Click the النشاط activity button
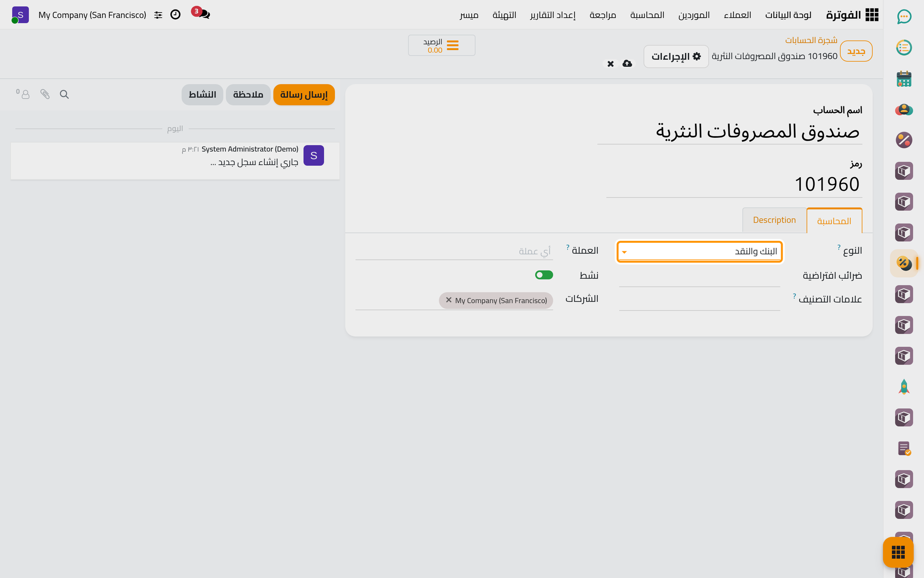Viewport: 924px width, 578px height. pos(202,94)
